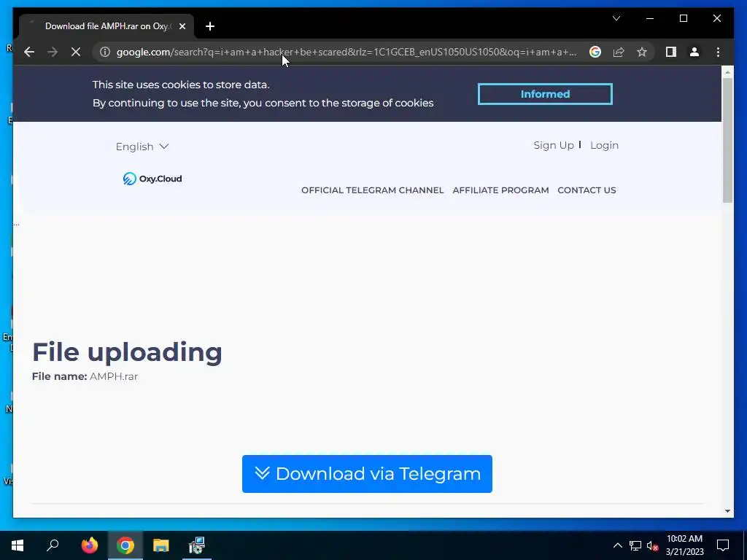Open Chrome's three-dot menu
Viewport: 747px width, 560px height.
(718, 52)
